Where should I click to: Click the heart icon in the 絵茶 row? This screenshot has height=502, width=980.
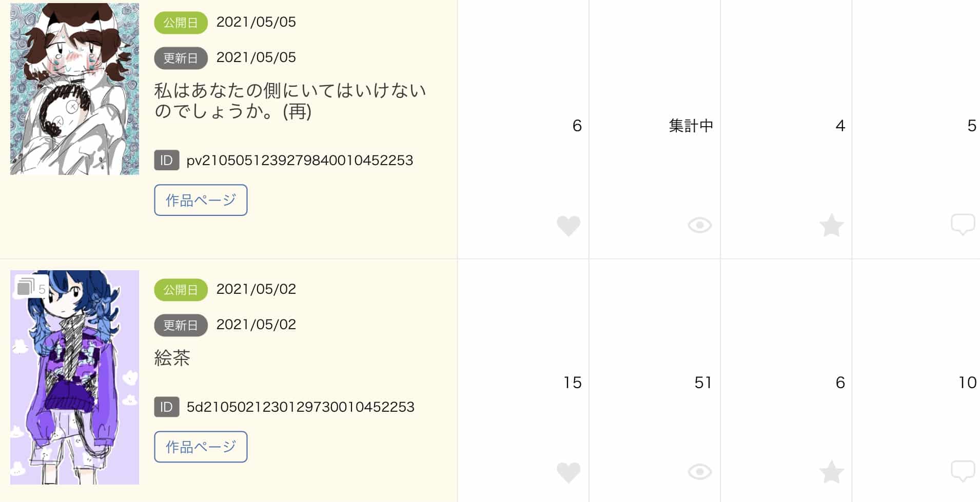coord(569,472)
